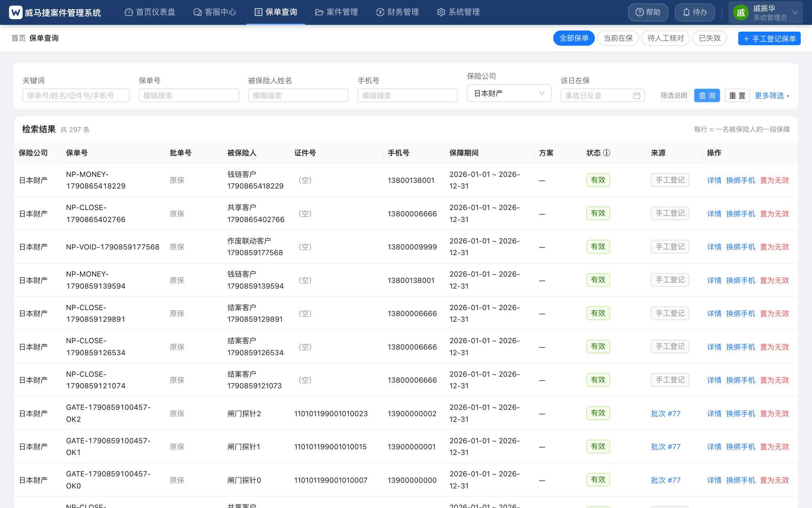812x508 pixels.
Task: Click 有效 status tag for NP-CLOSE-1790859126534
Action: tap(598, 347)
